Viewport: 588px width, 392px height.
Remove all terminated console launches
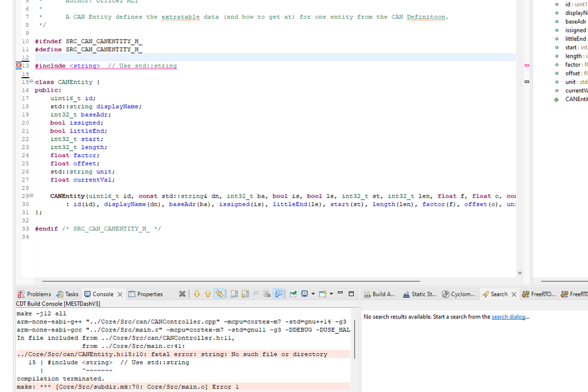[182, 294]
